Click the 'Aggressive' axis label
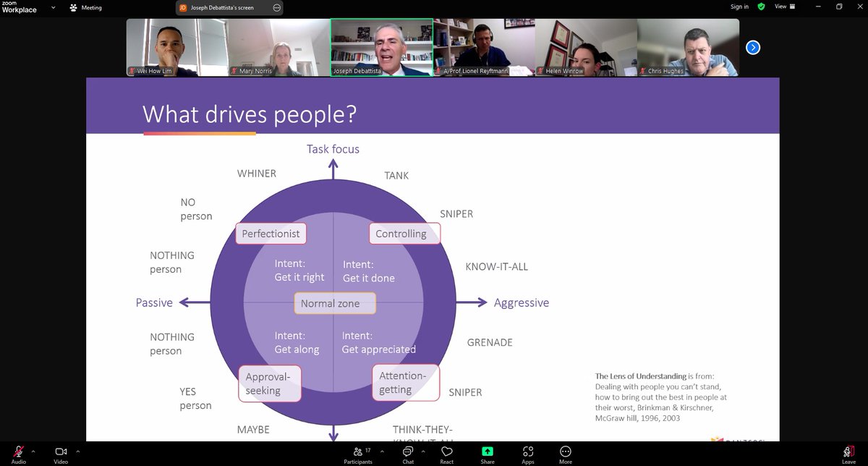Image resolution: width=868 pixels, height=466 pixels. [522, 302]
